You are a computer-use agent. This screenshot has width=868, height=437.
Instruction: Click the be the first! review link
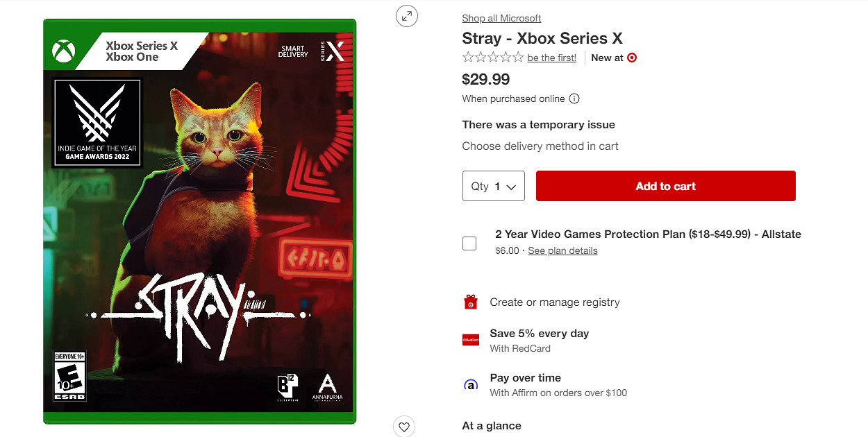[x=552, y=58]
